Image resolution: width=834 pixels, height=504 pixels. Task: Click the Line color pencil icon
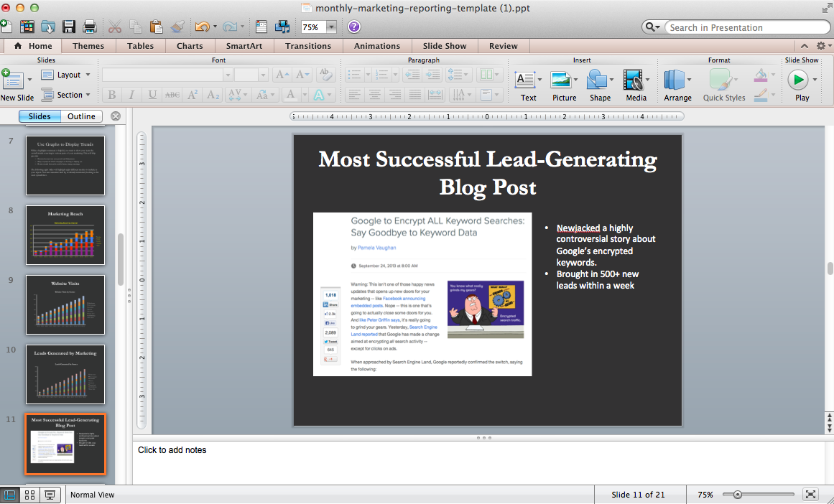coord(761,95)
